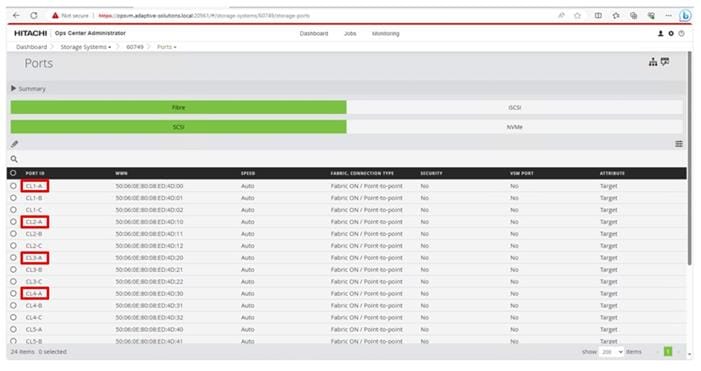Click port ID CL4-B
This screenshot has height=371, width=701.
[34, 306]
